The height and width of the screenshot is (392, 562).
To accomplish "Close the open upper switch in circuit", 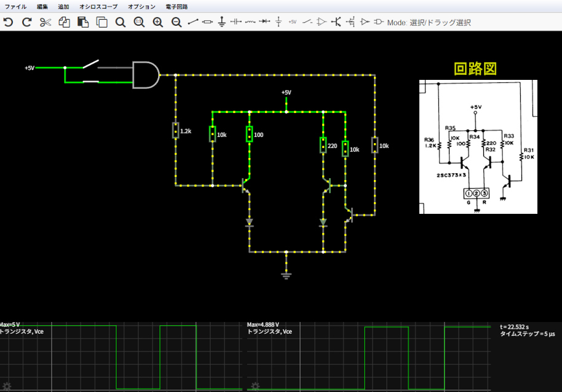I will coord(90,65).
